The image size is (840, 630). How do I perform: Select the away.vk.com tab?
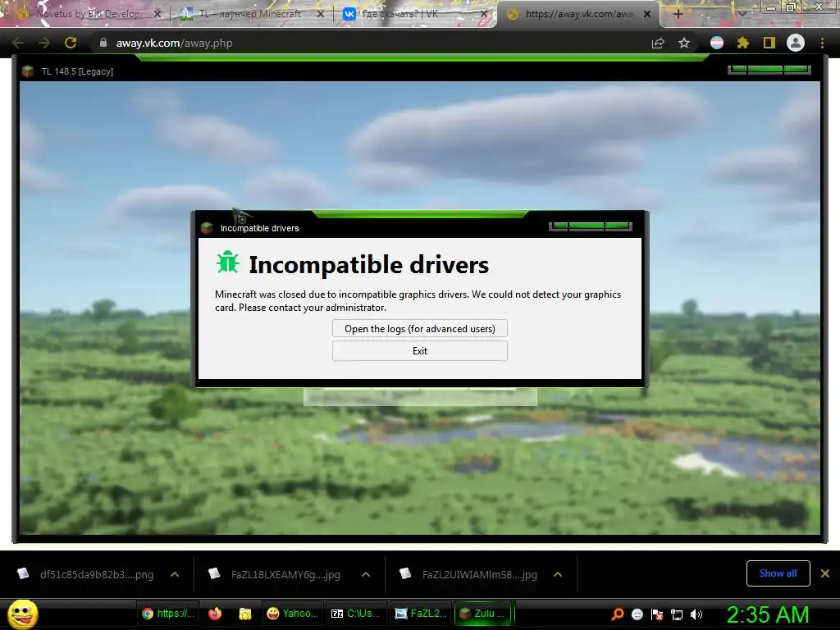pos(577,14)
